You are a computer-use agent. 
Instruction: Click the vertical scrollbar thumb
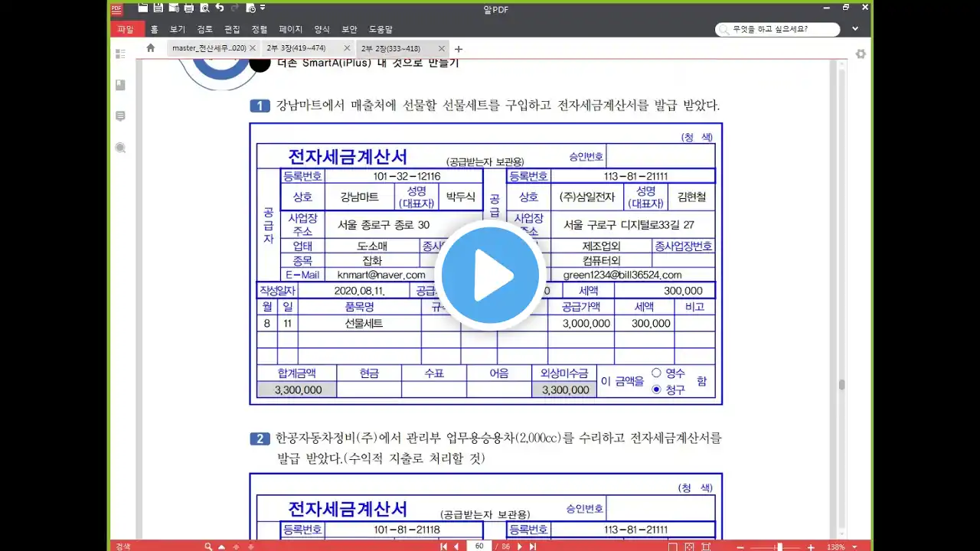842,385
